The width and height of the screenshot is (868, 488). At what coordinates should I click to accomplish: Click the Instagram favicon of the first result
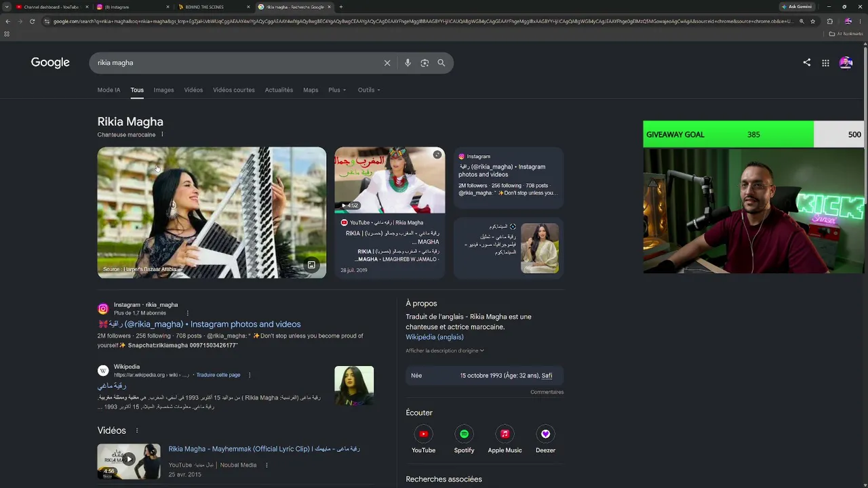pyautogui.click(x=103, y=309)
